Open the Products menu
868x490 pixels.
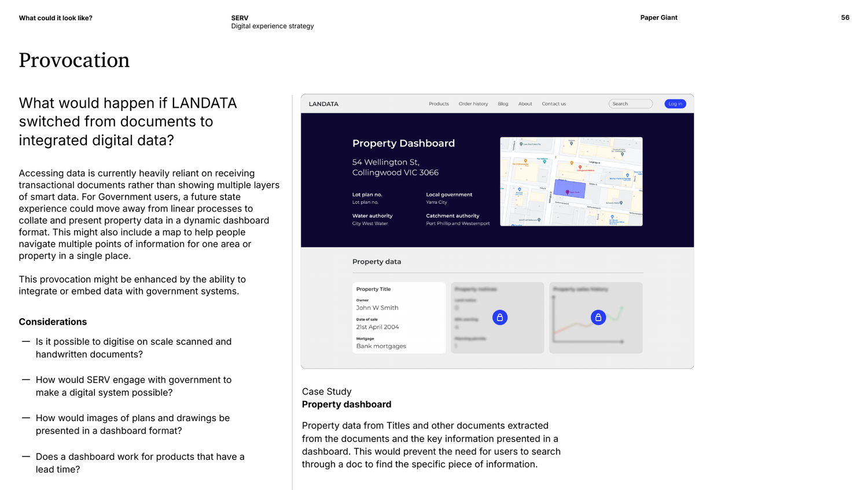(439, 104)
